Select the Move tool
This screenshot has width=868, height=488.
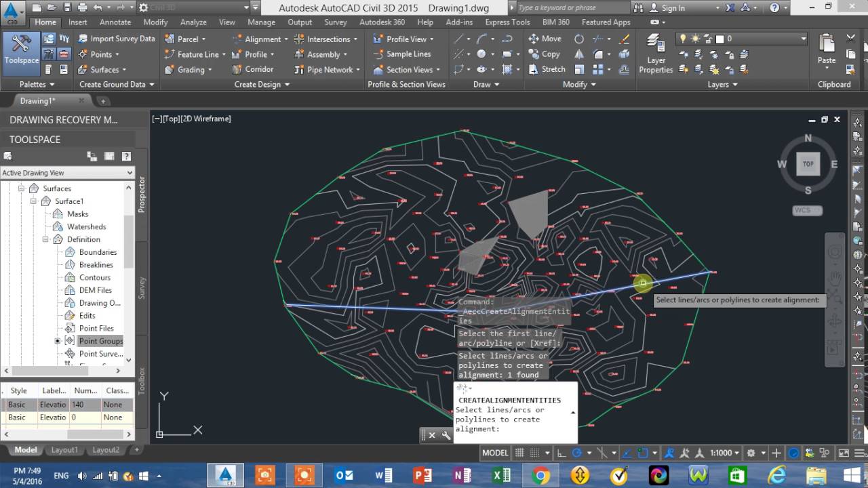click(x=545, y=39)
